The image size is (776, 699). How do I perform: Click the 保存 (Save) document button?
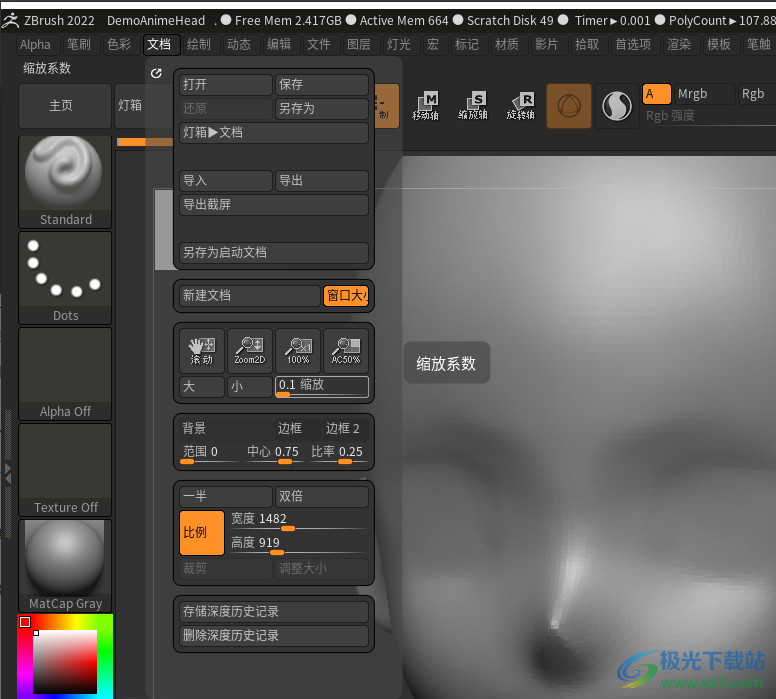click(322, 84)
